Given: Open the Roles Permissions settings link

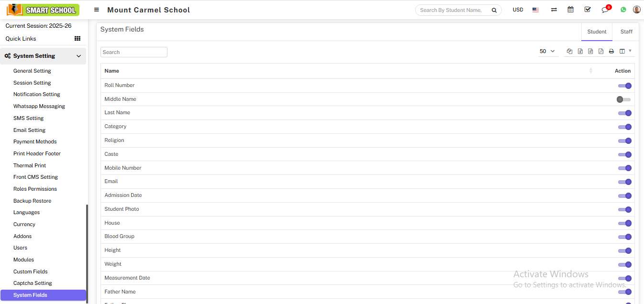Looking at the screenshot, I should pos(35,189).
